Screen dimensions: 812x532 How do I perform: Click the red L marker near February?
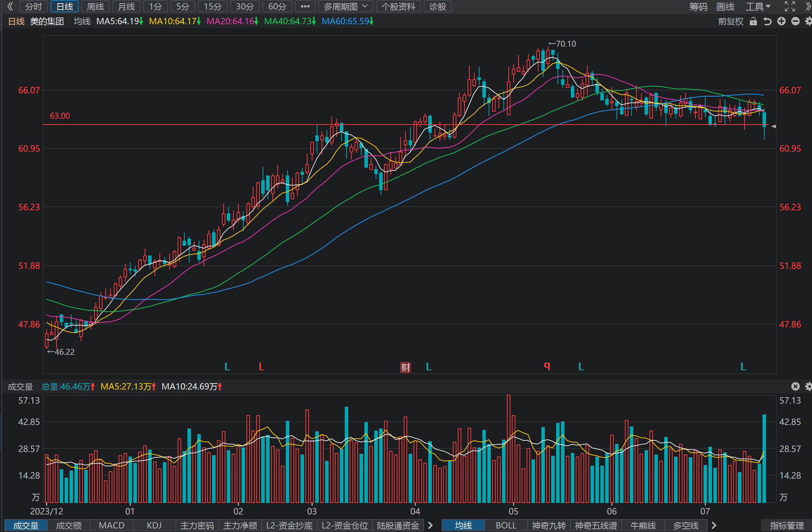click(262, 367)
